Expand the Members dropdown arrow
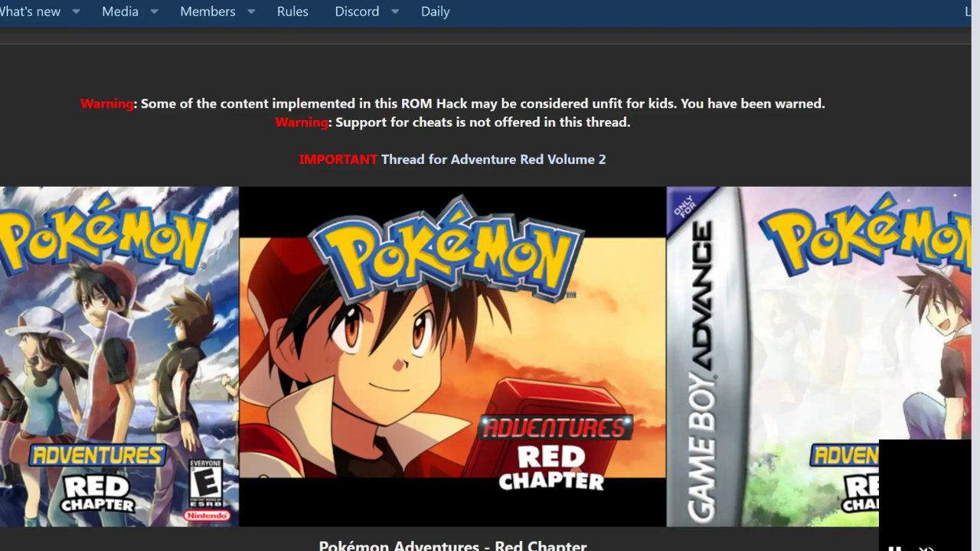This screenshot has height=551, width=980. point(251,12)
